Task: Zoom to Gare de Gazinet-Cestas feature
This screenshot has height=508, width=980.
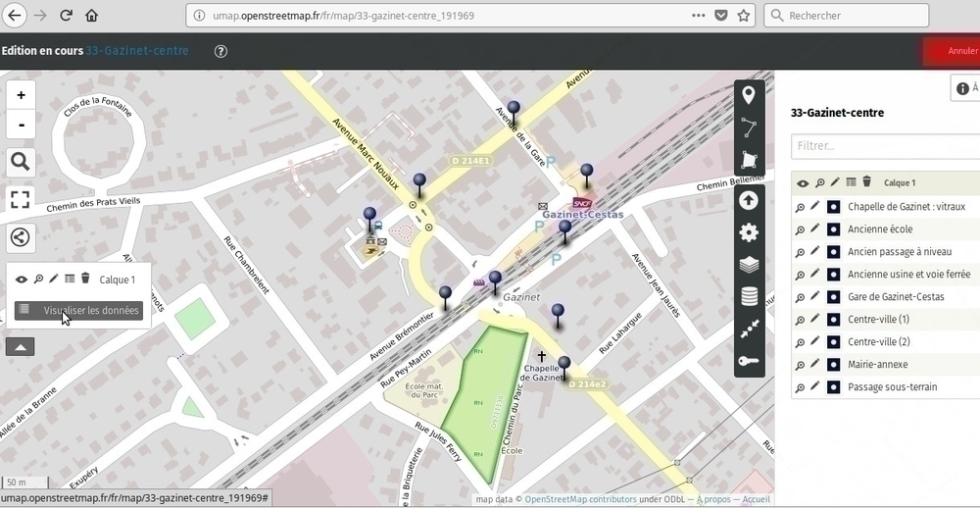Action: [x=800, y=297]
